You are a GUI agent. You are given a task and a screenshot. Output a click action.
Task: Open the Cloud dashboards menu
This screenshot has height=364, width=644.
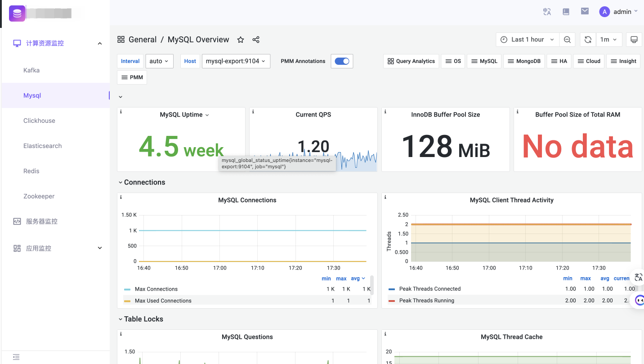(589, 61)
